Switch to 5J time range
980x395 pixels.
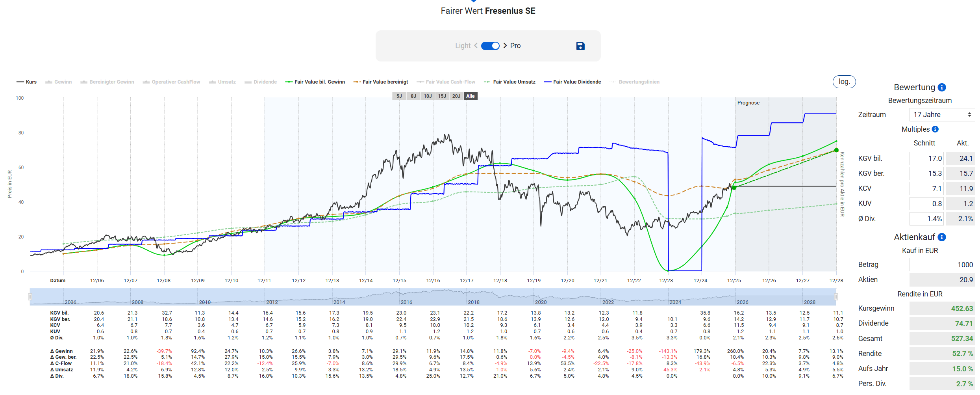coord(399,96)
